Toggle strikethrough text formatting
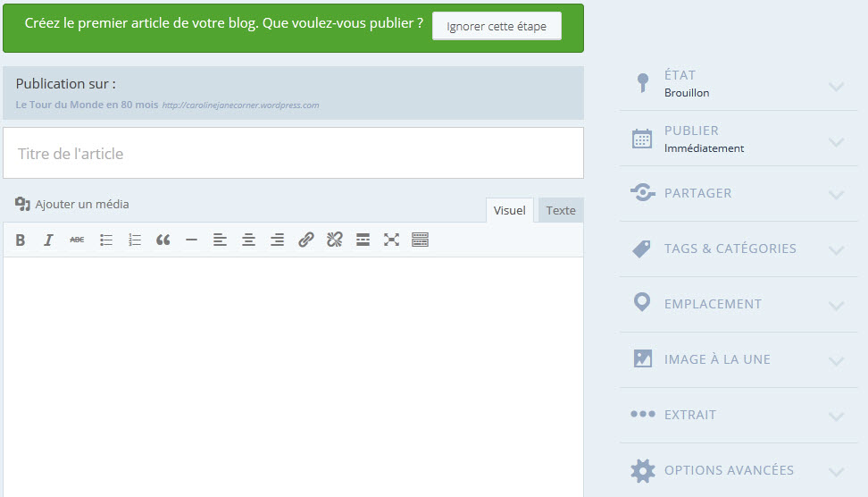The image size is (868, 497). pyautogui.click(x=78, y=240)
